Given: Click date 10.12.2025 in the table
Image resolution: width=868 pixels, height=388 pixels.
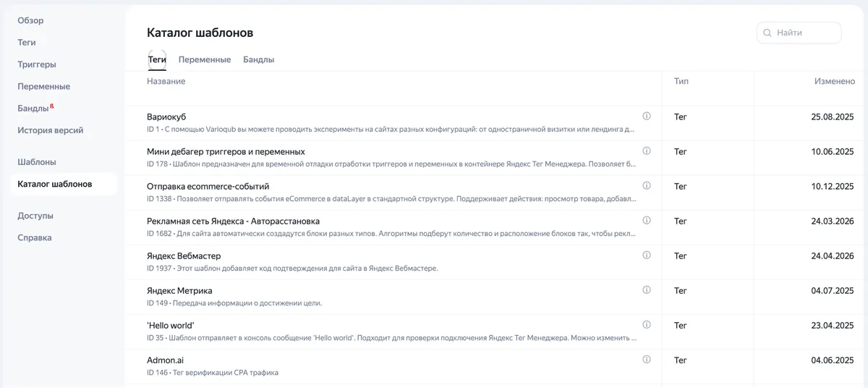Looking at the screenshot, I should 833,186.
